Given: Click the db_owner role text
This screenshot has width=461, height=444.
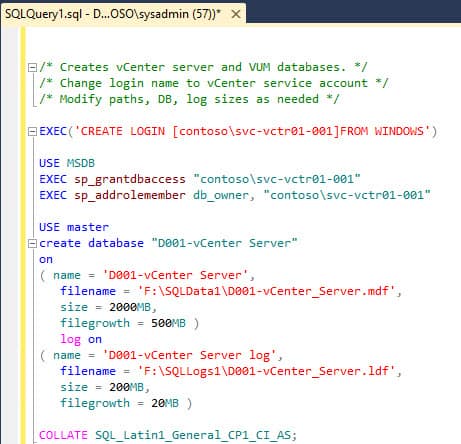Looking at the screenshot, I should [x=221, y=195].
